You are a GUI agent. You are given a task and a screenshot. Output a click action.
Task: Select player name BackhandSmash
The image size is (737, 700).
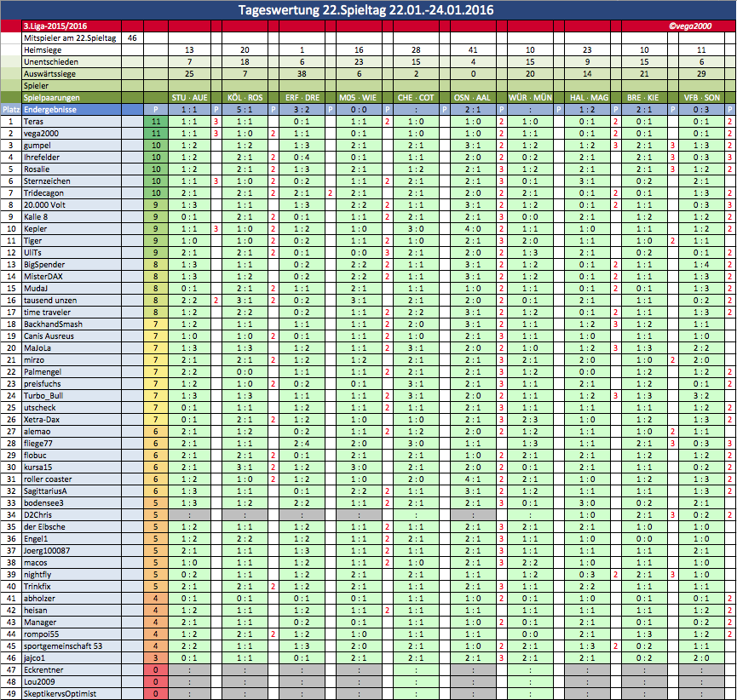click(x=53, y=324)
